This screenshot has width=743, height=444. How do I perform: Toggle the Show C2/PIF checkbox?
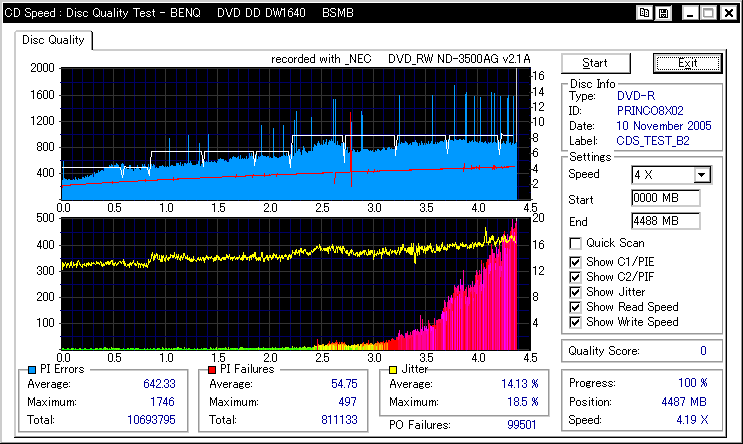[575, 277]
